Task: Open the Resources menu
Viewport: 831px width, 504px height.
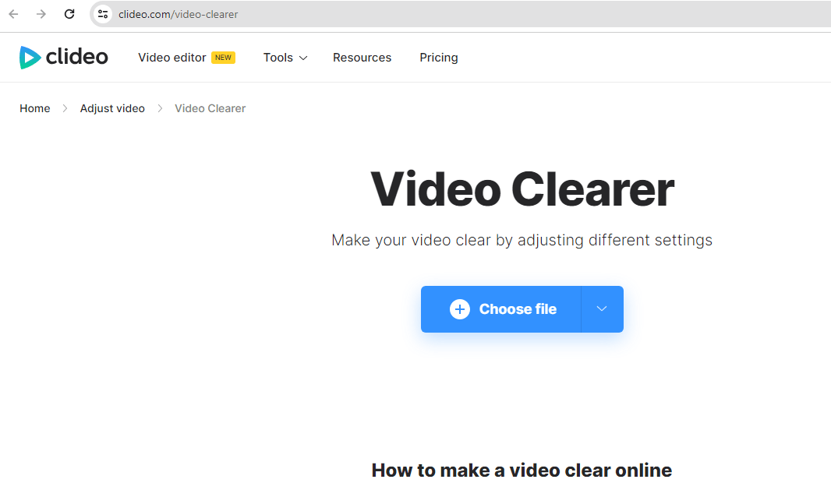Action: pyautogui.click(x=362, y=57)
